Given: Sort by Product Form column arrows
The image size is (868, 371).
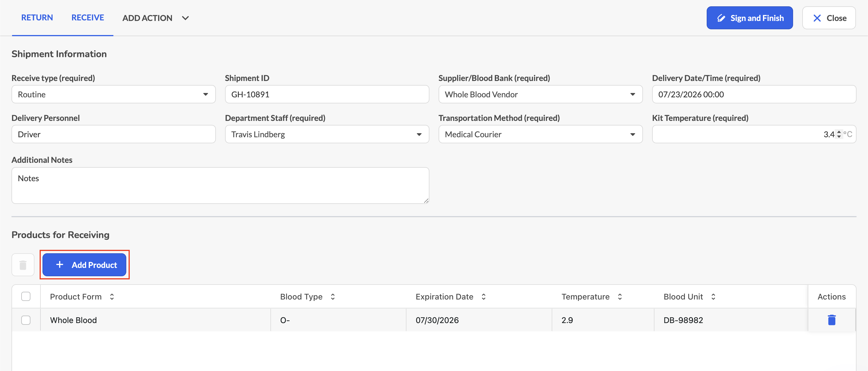Looking at the screenshot, I should click(112, 297).
